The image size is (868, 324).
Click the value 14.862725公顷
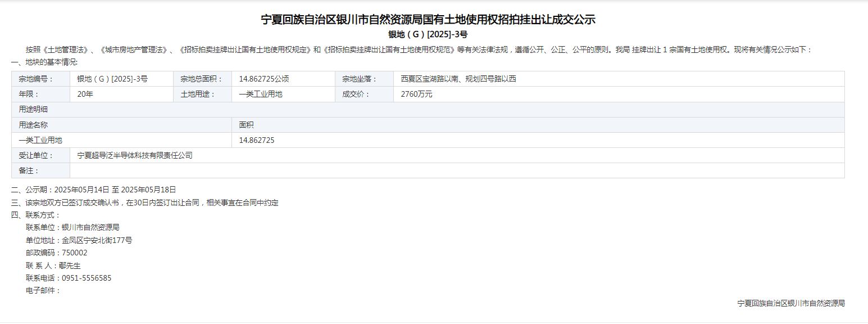point(263,79)
